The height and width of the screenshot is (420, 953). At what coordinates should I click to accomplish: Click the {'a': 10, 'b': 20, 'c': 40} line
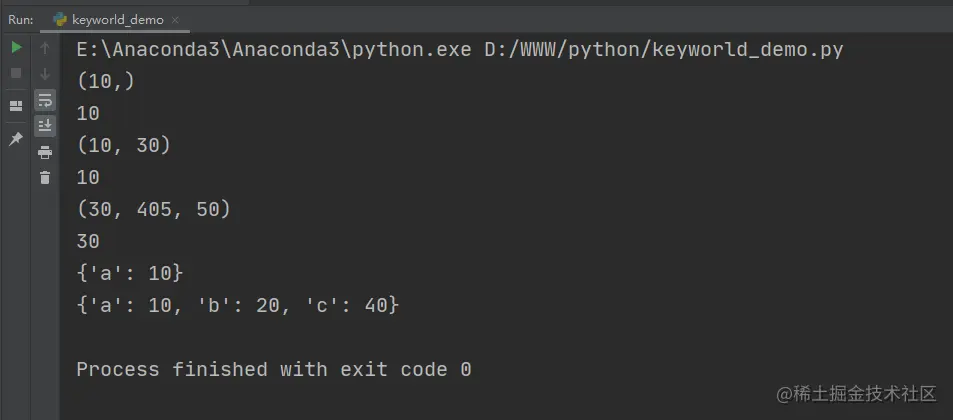(x=238, y=305)
